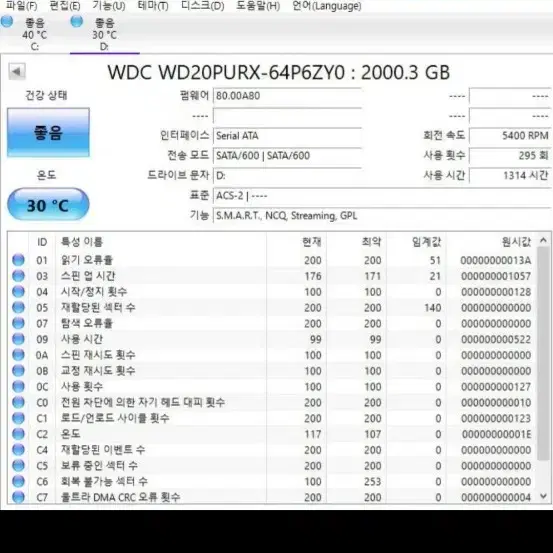This screenshot has height=553, width=553.
Task: Click the D: drive status orb at top
Action: [77, 22]
